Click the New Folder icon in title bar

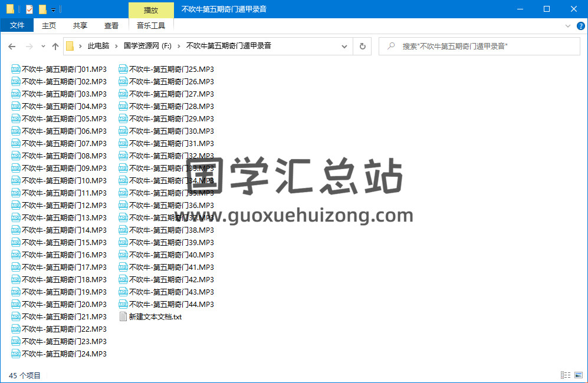point(42,9)
